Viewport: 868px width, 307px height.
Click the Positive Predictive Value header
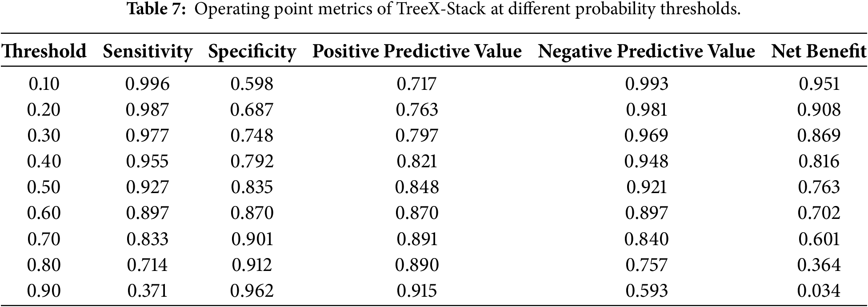[x=417, y=52]
